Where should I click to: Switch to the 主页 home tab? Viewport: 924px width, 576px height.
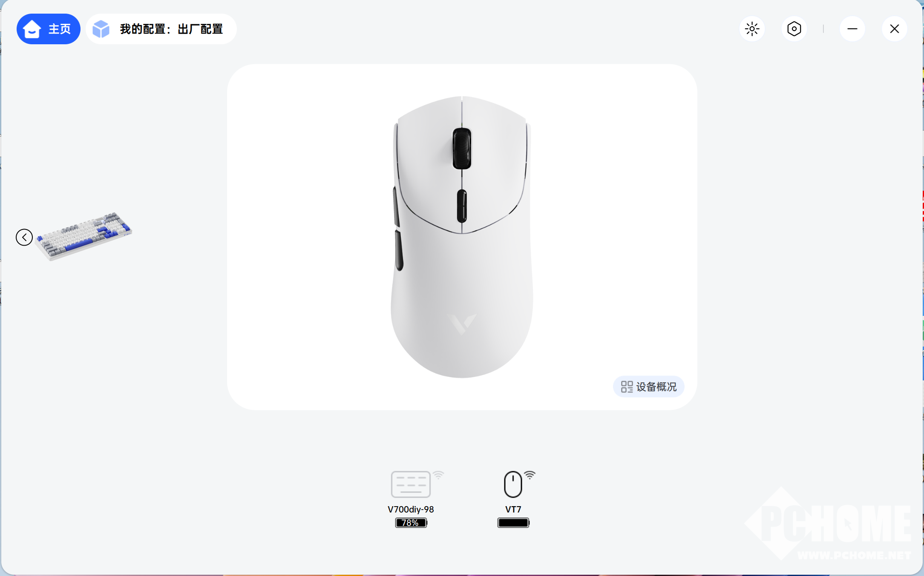point(49,29)
